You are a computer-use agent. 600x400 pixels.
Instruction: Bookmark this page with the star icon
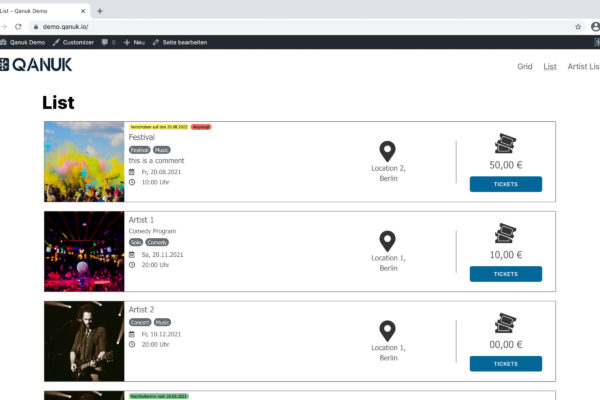578,27
